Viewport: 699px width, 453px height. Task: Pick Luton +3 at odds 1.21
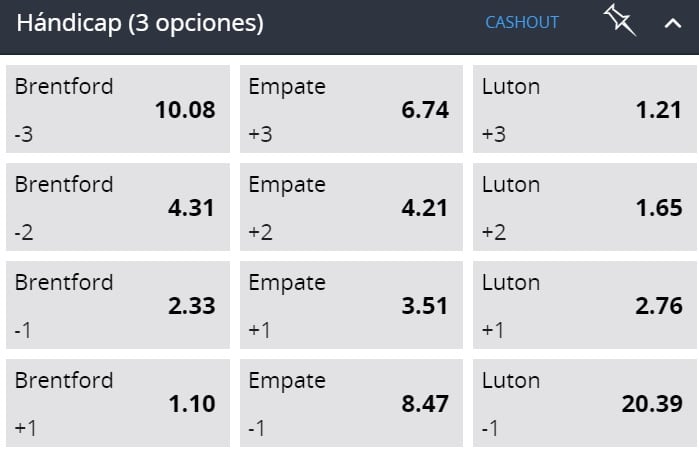pyautogui.click(x=585, y=109)
